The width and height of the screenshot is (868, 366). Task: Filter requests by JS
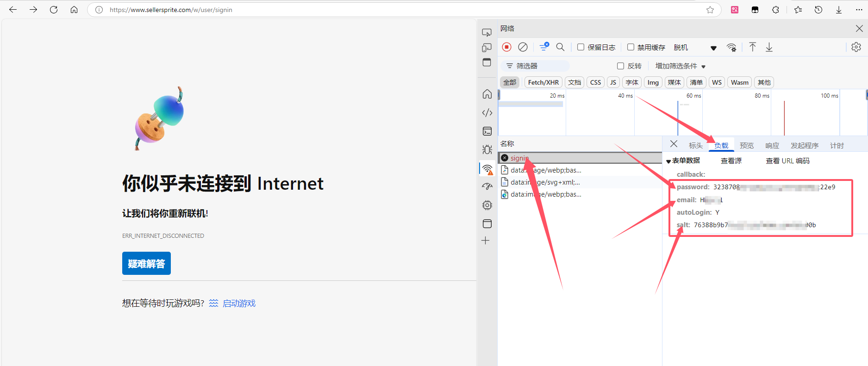613,82
